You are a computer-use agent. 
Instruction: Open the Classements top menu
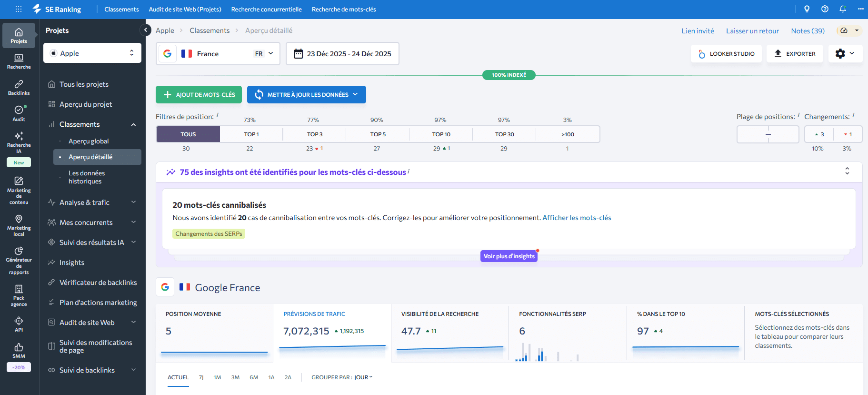[121, 9]
